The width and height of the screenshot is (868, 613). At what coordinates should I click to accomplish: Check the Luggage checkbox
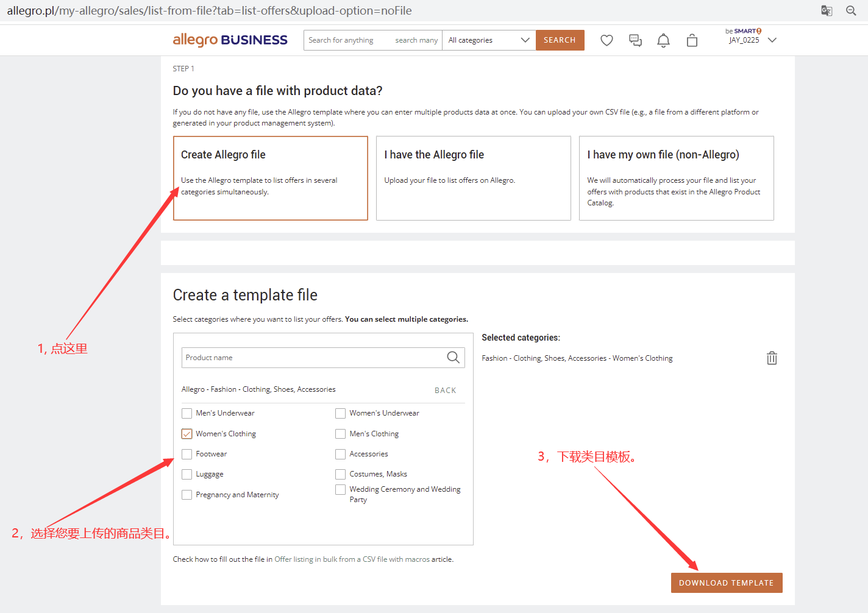[x=187, y=474]
